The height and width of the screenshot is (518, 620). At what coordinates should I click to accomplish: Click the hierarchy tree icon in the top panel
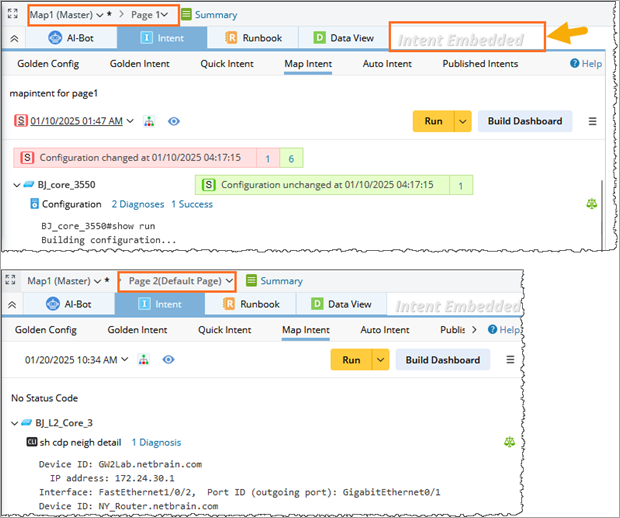pos(149,121)
